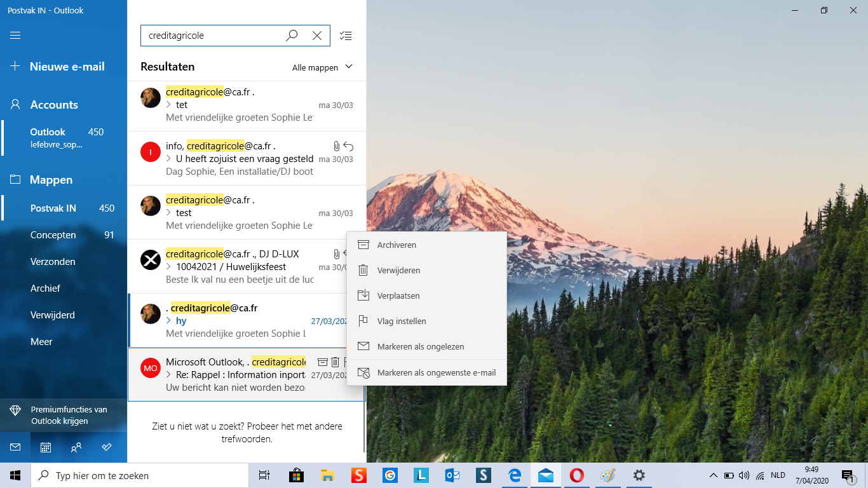The width and height of the screenshot is (868, 488).
Task: Enable selection mode with checklist icon
Action: (x=346, y=36)
